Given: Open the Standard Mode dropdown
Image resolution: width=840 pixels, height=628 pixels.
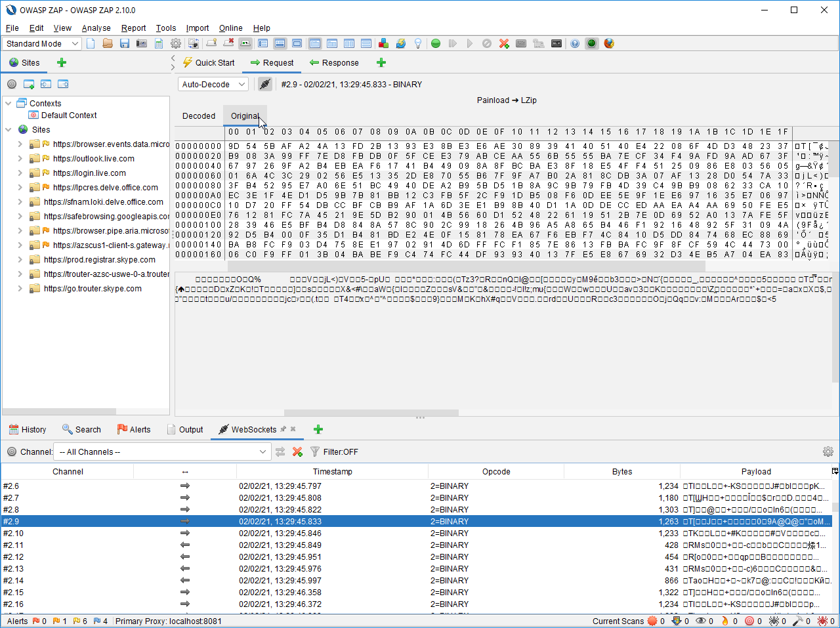Looking at the screenshot, I should (x=42, y=43).
